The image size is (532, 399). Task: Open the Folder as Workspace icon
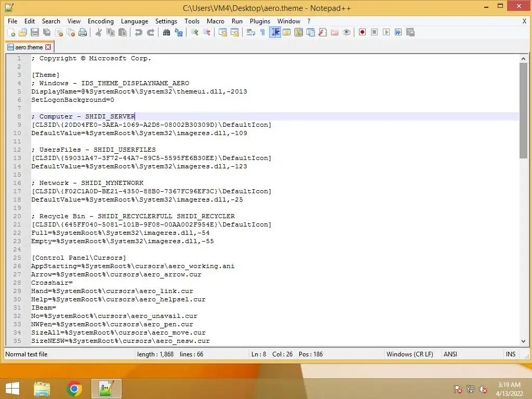pyautogui.click(x=335, y=32)
